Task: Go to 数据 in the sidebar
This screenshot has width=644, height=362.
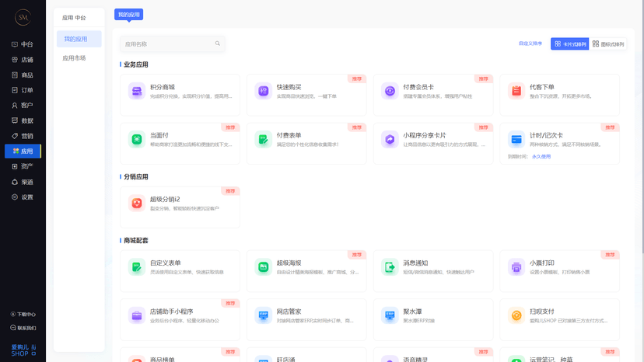Action: point(23,120)
